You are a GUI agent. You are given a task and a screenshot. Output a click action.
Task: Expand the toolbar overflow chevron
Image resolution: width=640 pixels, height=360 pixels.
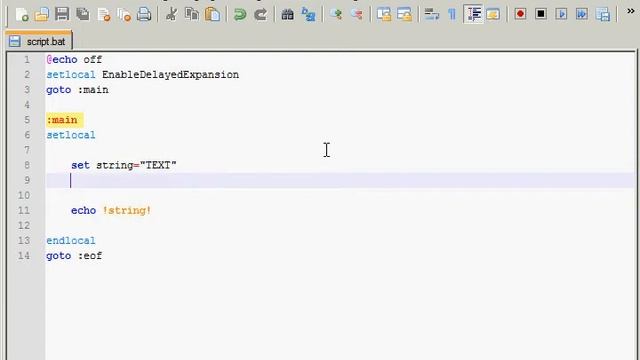(631, 11)
